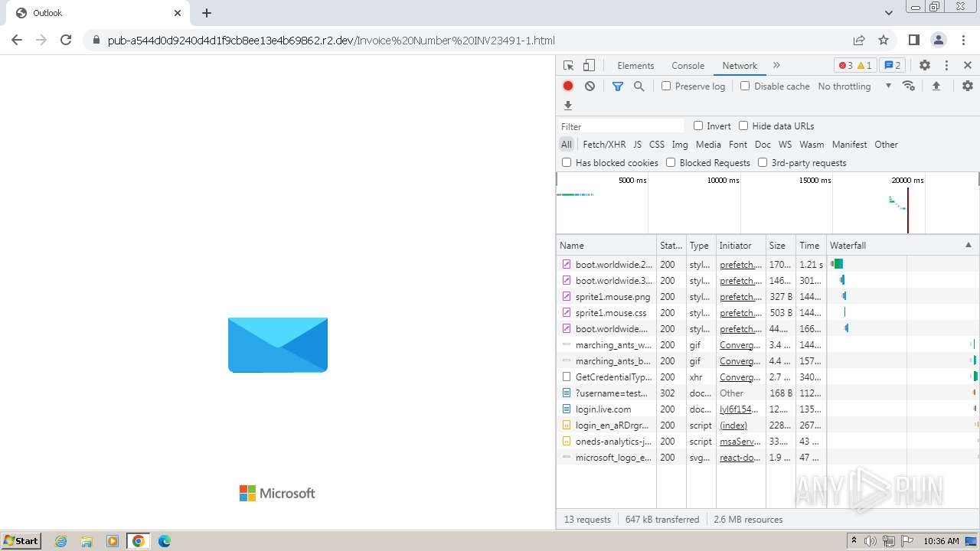
Task: Open Chrome three-dot menu
Action: [963, 40]
